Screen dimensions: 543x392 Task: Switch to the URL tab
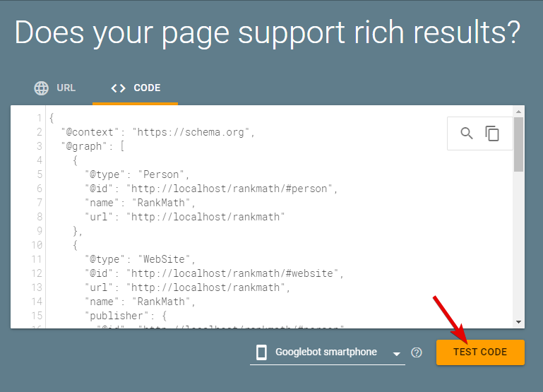click(55, 88)
